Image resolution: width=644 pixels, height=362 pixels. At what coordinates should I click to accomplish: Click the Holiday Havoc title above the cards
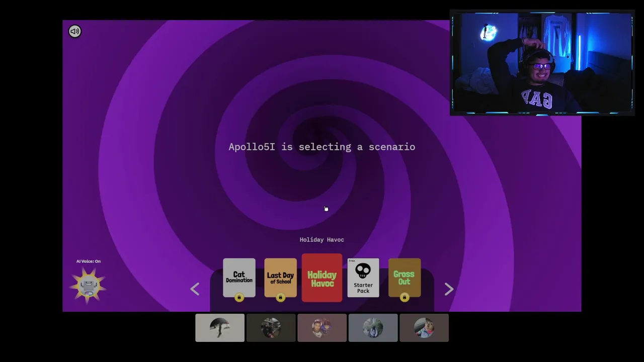(322, 240)
